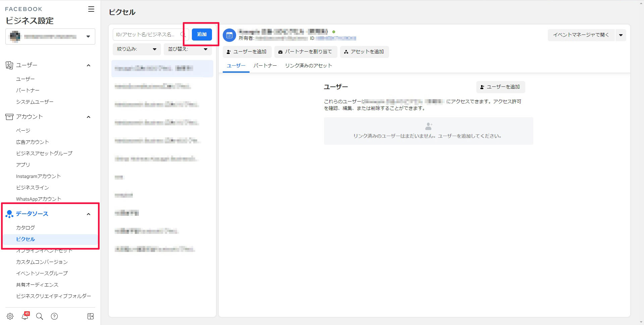Image resolution: width=644 pixels, height=325 pixels.
Task: Open カタログ under データソース
Action: [25, 228]
